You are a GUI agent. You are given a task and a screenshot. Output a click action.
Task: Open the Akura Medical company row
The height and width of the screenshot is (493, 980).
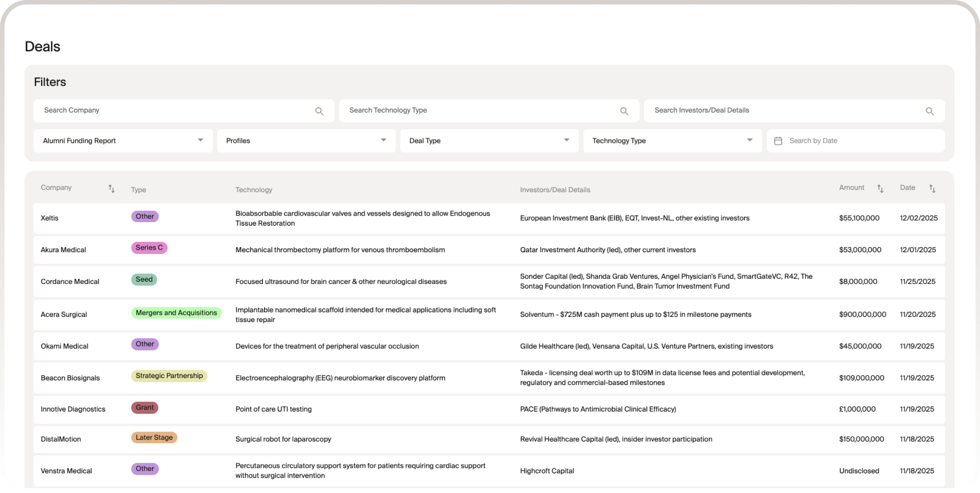tap(63, 250)
